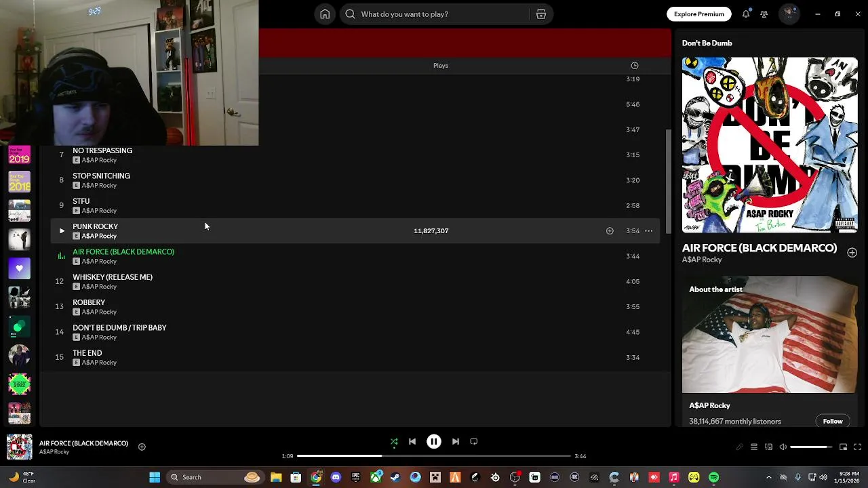Skip to the next track
This screenshot has height=488, width=868.
tap(456, 442)
